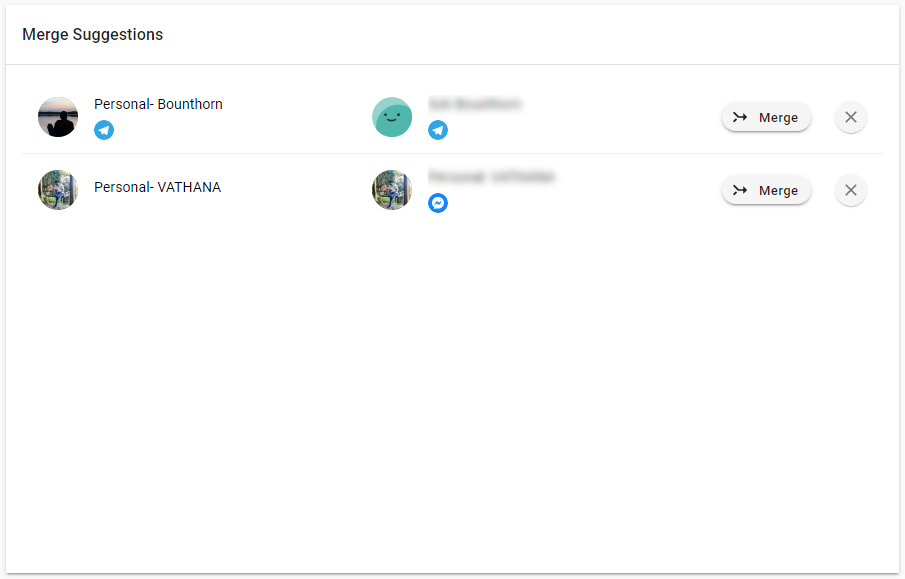905x579 pixels.
Task: Click the blurred name next to smiley avatar
Action: [475, 104]
